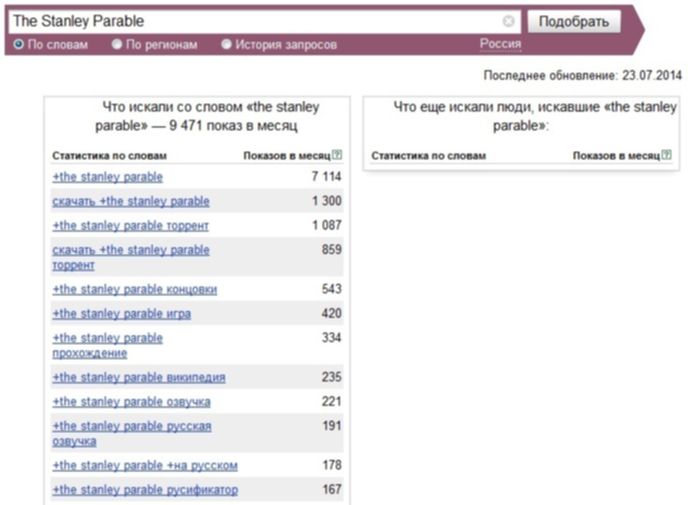Open the 'Россия' region selector
The width and height of the screenshot is (688, 505).
500,43
